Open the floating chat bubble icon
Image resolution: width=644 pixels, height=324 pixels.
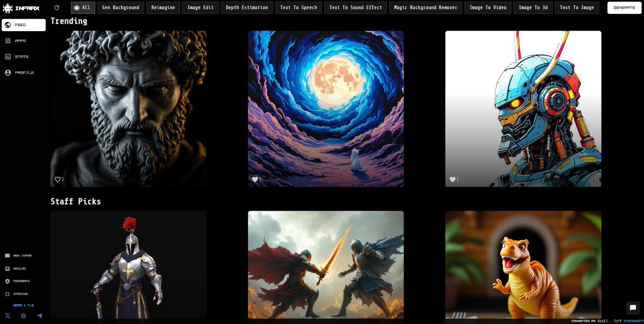coord(633,308)
